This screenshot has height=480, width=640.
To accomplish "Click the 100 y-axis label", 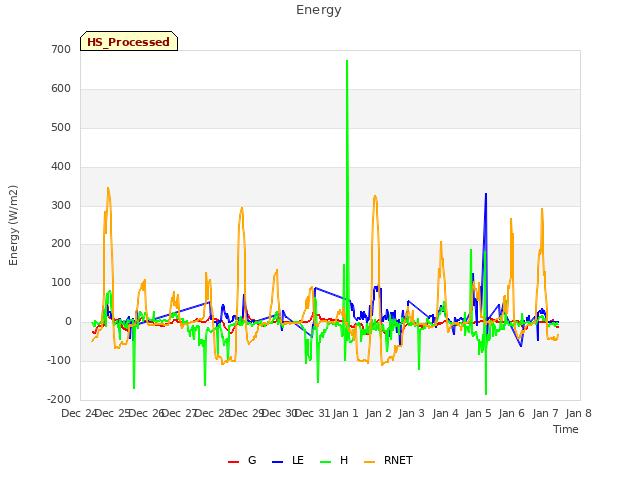I will (61, 283).
